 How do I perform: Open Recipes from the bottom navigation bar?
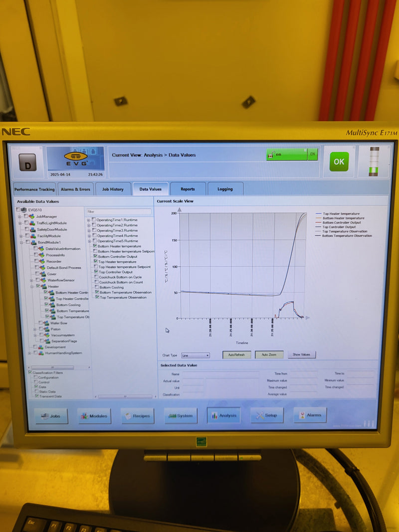click(x=137, y=416)
